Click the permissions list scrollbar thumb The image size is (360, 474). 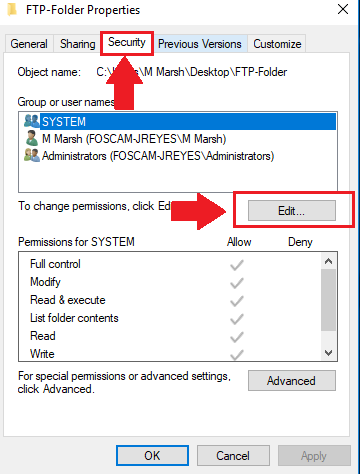328,300
